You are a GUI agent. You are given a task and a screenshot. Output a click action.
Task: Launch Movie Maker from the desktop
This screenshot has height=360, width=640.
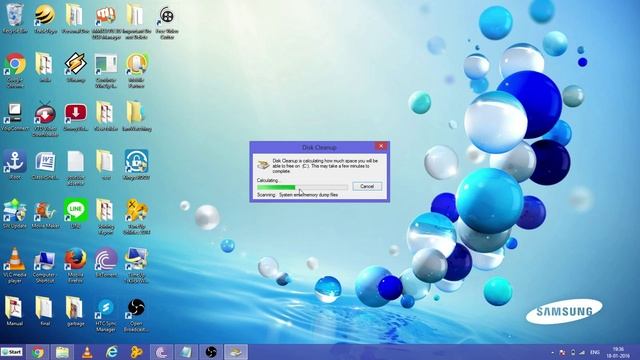point(45,214)
